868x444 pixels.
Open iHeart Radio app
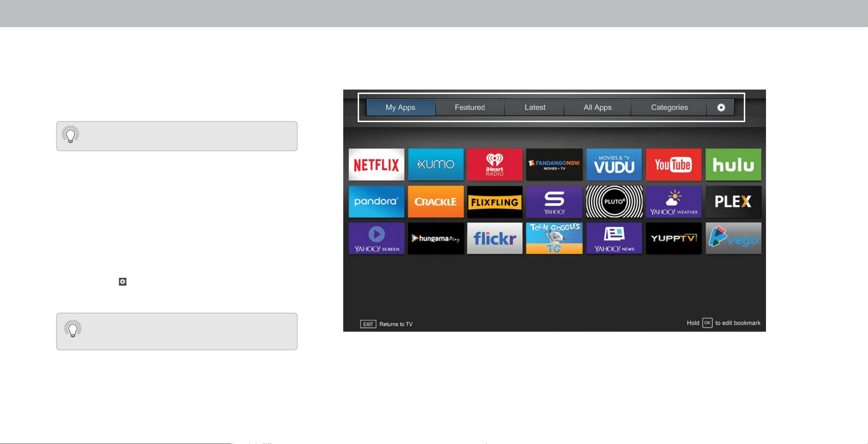[495, 165]
